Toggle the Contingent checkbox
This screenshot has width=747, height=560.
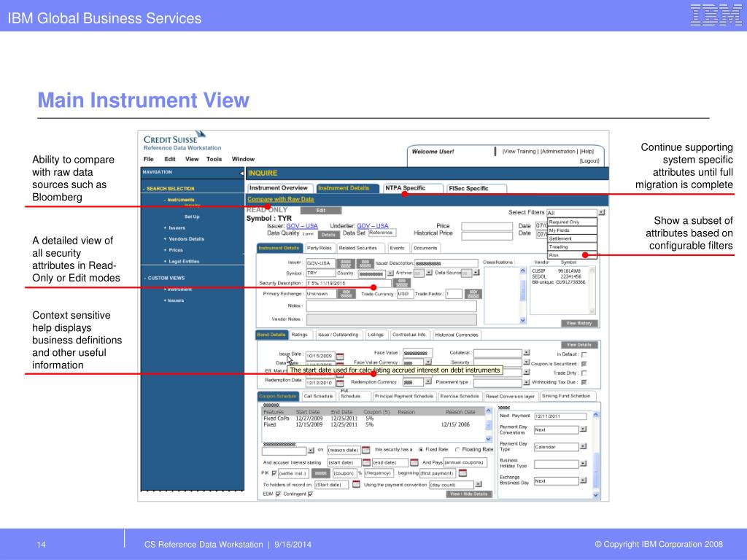click(x=310, y=494)
